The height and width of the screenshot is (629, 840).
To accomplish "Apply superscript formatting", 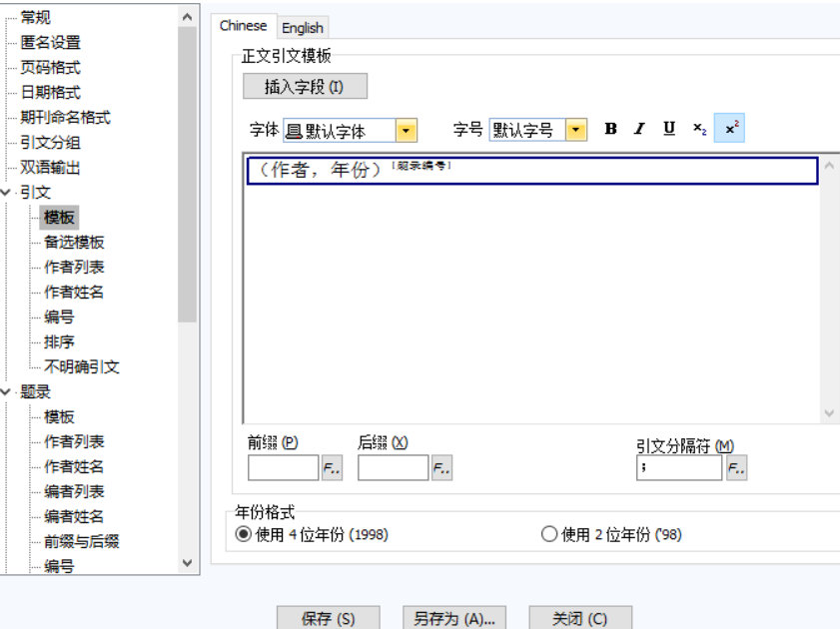I will coord(730,129).
